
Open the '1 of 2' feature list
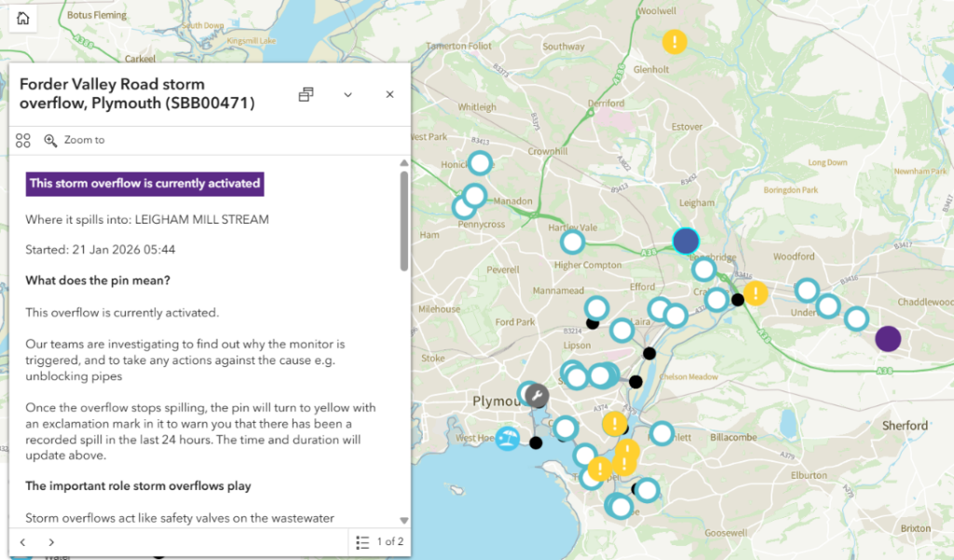coord(379,541)
